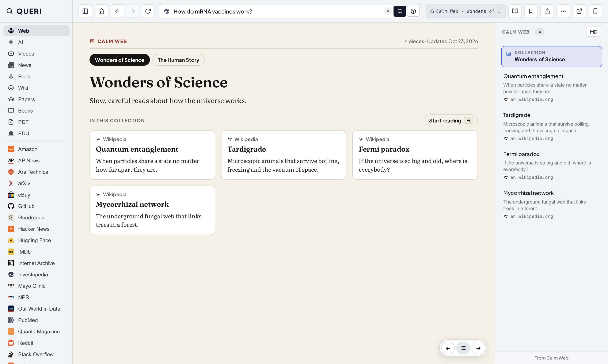Submit search with magnifier button

pos(400,11)
